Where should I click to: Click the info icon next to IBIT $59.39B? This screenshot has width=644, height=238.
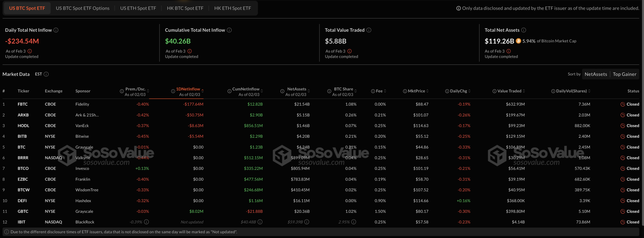(307, 222)
